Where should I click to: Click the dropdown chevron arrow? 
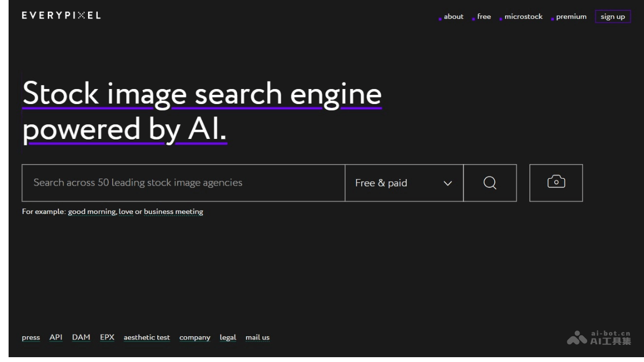pyautogui.click(x=448, y=183)
